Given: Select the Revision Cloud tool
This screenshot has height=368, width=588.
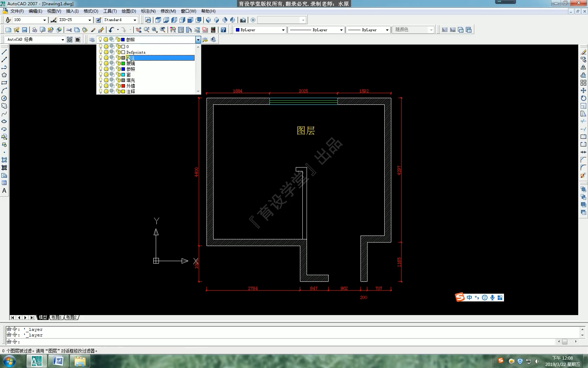Looking at the screenshot, I should 4,106.
